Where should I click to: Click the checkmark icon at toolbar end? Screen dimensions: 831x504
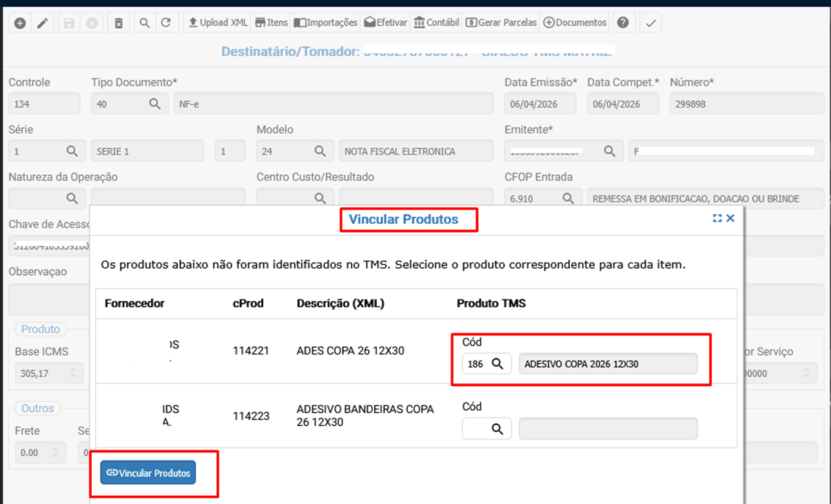650,23
